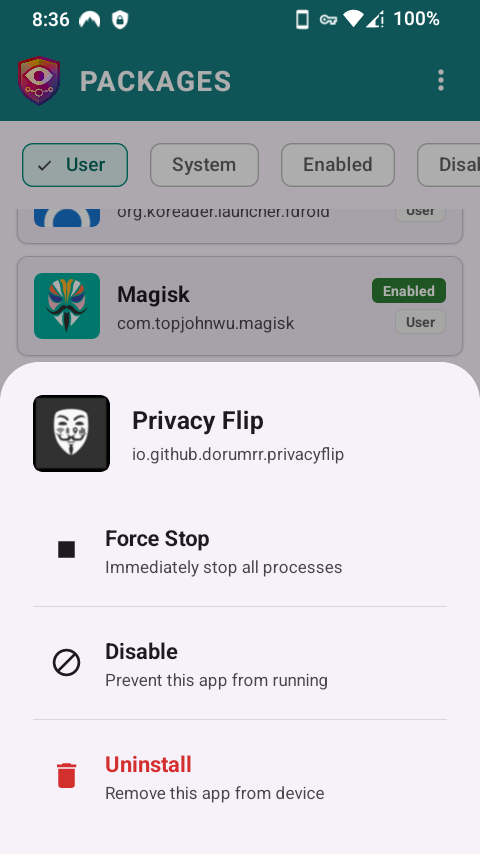The width and height of the screenshot is (480, 854).
Task: Toggle the System filter chip
Action: click(204, 165)
